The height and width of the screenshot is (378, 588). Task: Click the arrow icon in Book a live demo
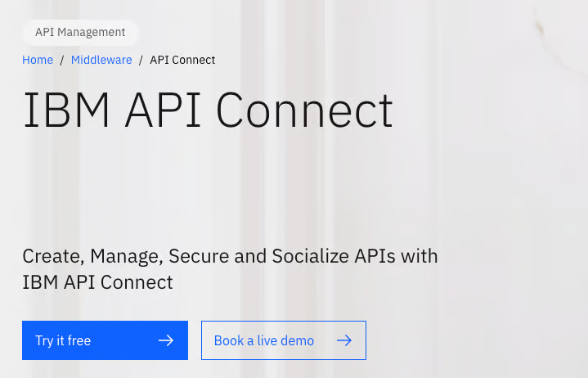(344, 340)
